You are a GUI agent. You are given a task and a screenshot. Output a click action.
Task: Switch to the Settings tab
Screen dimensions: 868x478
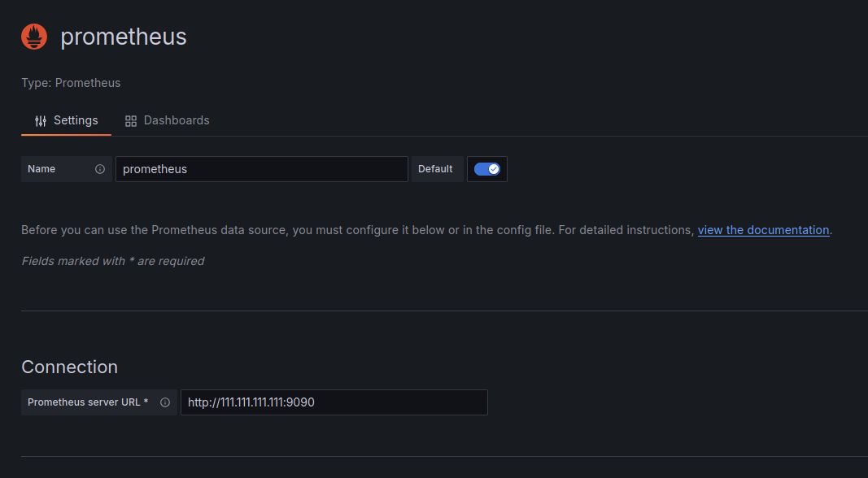coord(67,120)
